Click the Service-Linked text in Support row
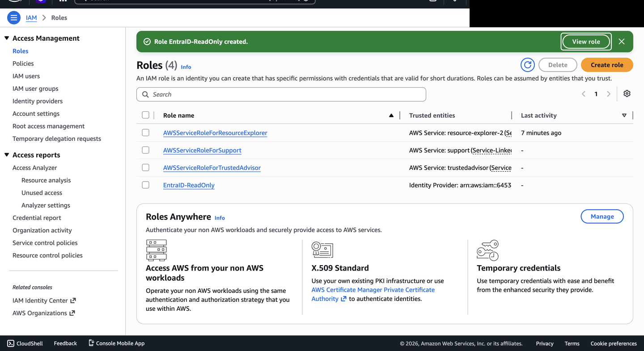644x351 pixels. 492,150
